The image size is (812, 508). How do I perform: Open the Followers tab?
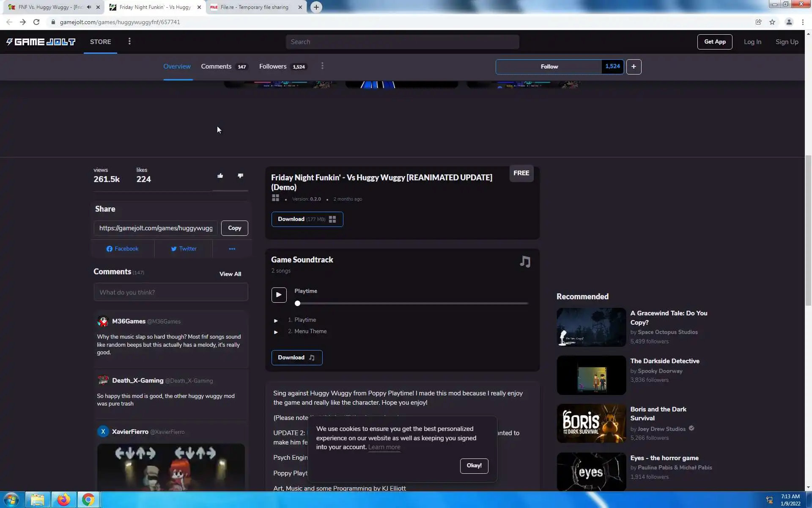coord(273,66)
